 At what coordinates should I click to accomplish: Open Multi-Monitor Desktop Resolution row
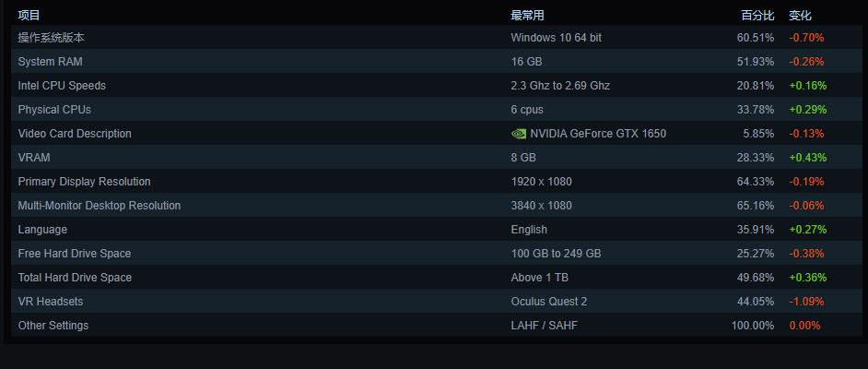pos(100,206)
